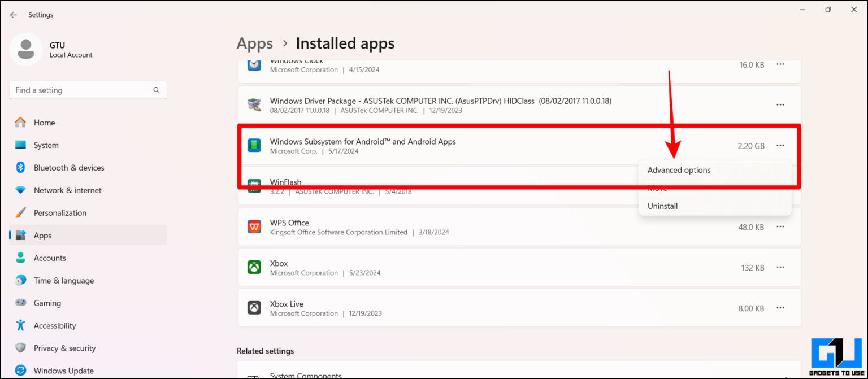Click the Windows Clock app icon
Image resolution: width=868 pixels, height=379 pixels.
[254, 64]
